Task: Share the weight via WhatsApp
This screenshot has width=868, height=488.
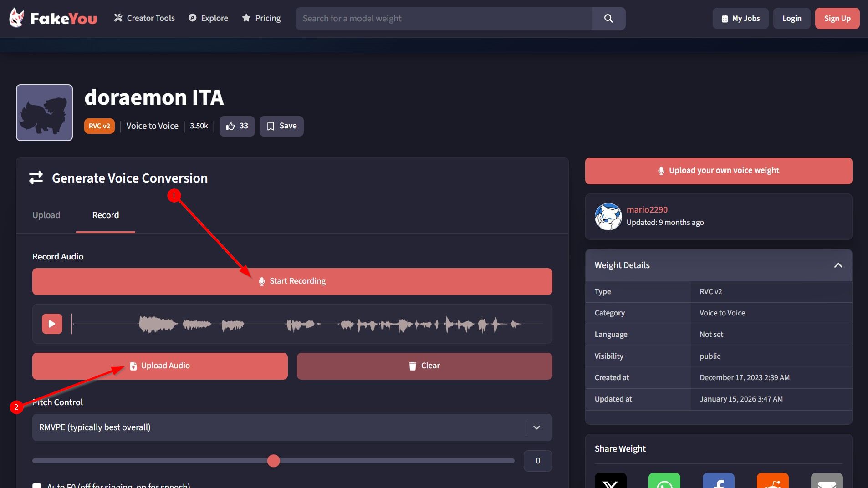Action: point(664,481)
